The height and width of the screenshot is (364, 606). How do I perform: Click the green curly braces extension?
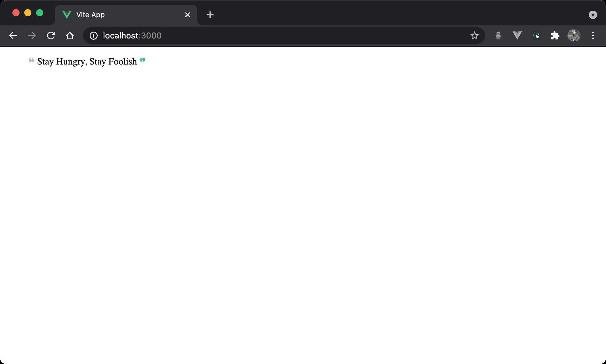(x=536, y=36)
